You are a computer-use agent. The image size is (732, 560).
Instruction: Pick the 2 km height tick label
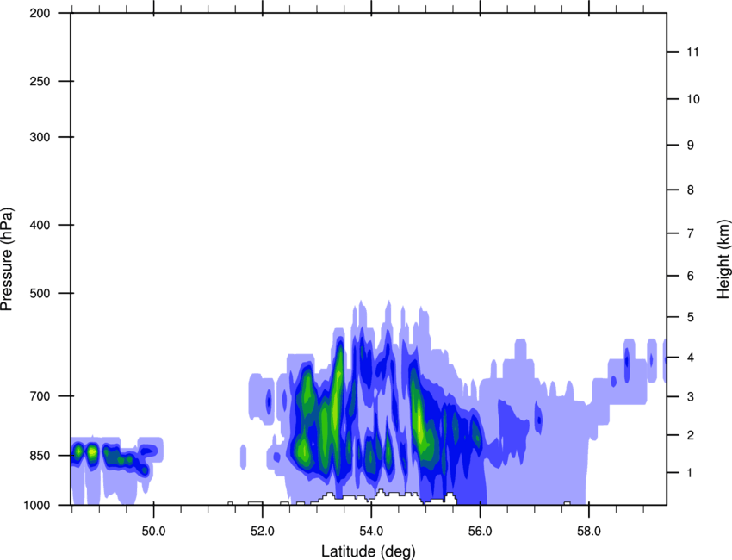tap(691, 435)
